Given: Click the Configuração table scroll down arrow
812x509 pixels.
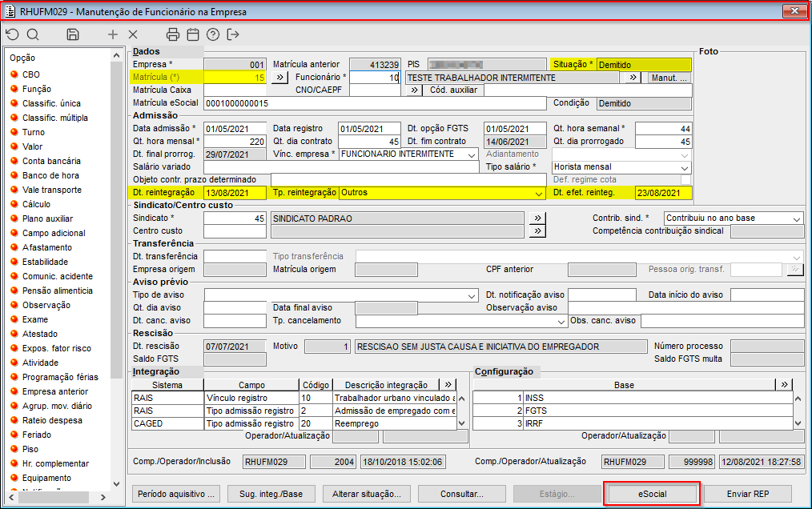Looking at the screenshot, I should click(x=798, y=423).
